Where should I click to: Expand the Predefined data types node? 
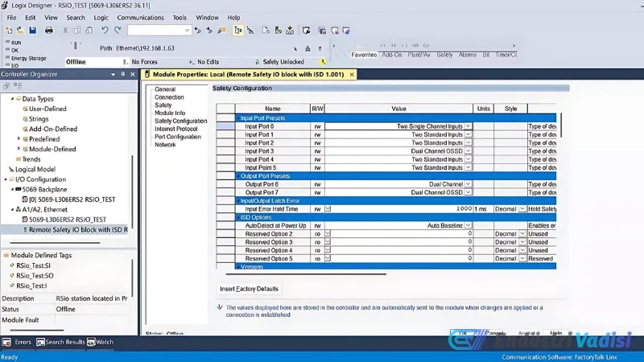(19, 138)
